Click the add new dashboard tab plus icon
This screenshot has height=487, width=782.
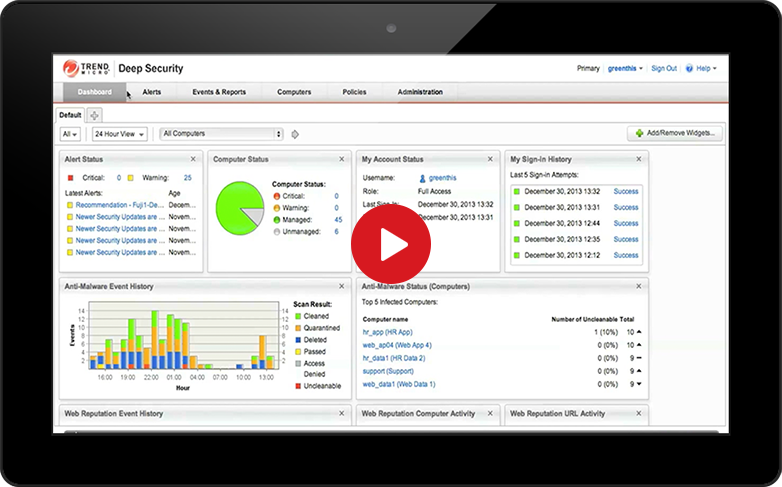pyautogui.click(x=94, y=115)
